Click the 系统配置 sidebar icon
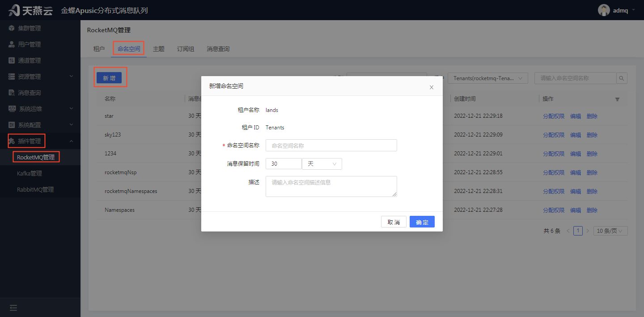This screenshot has height=317, width=644. tap(12, 125)
